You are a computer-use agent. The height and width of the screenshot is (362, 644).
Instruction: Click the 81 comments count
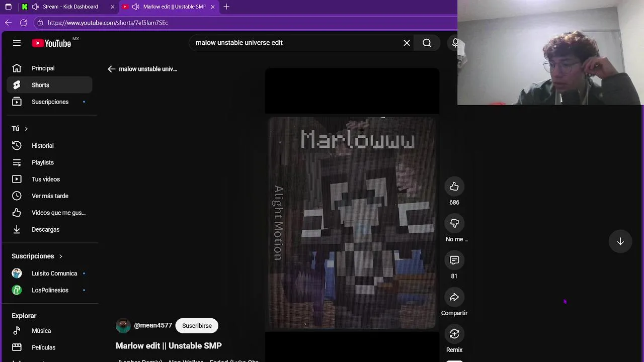click(x=454, y=276)
